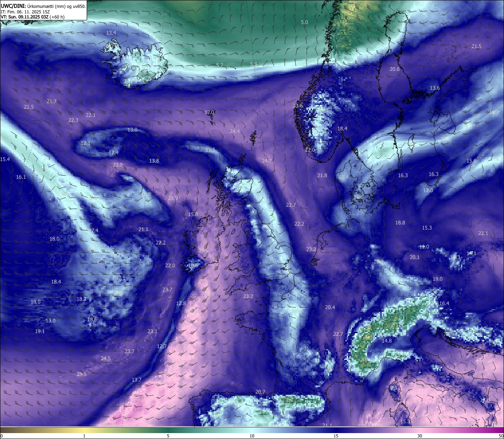Select the 16.1 value label
The image size is (504, 439).
point(21,177)
